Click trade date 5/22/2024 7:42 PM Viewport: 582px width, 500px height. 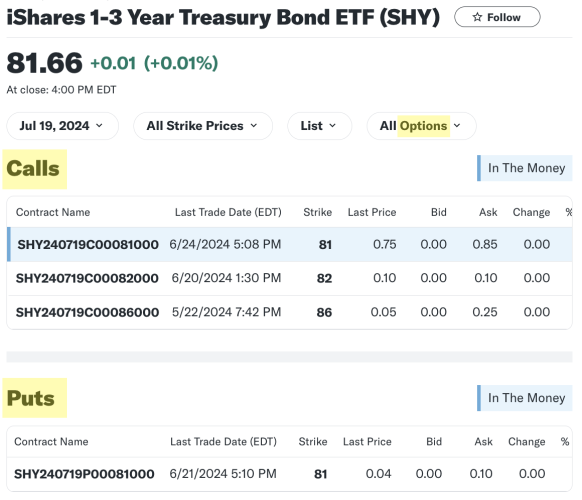click(226, 312)
